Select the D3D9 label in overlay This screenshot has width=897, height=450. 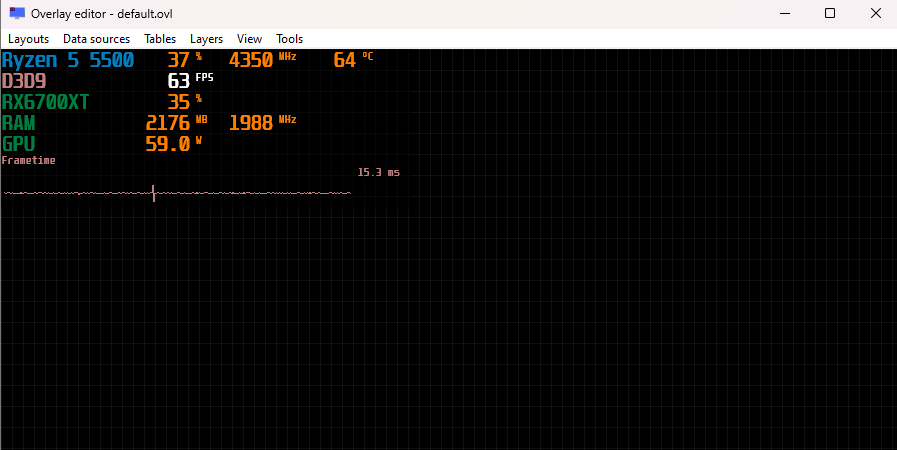tap(24, 81)
